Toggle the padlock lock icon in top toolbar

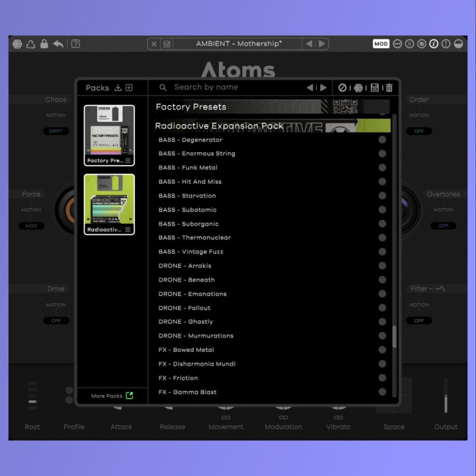point(44,44)
